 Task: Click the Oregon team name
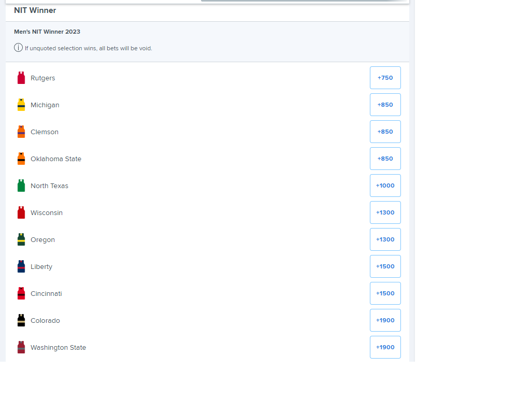[43, 239]
